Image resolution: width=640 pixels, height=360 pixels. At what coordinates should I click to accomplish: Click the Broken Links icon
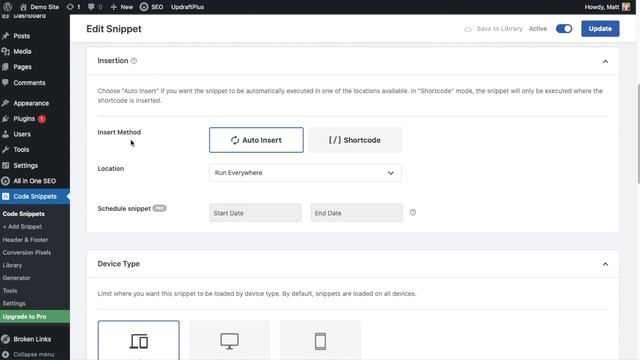[5, 339]
